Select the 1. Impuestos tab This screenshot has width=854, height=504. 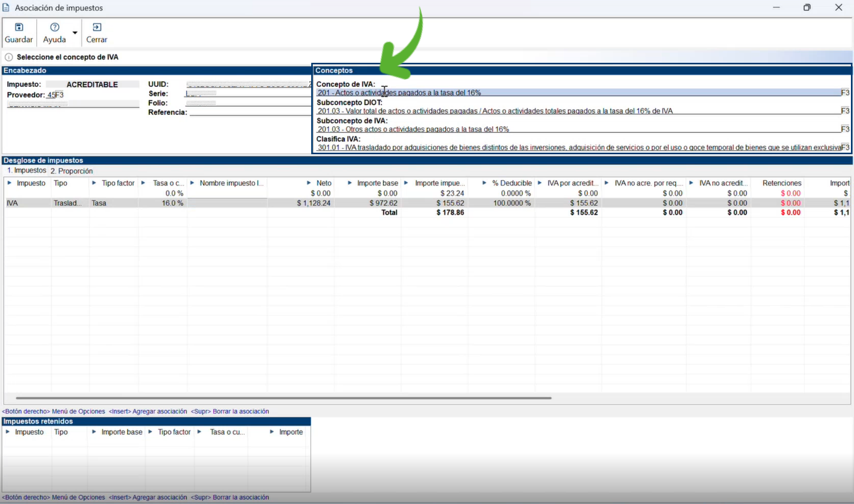27,171
